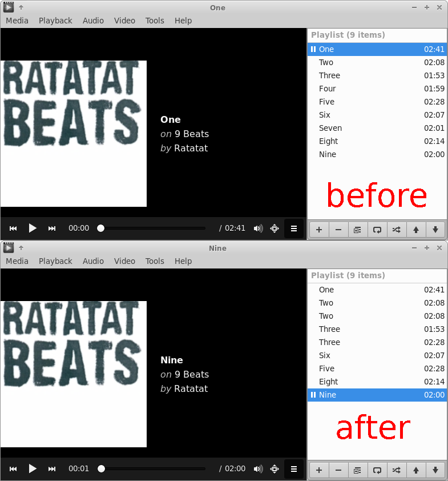Open the Help menu in the Nine window
Image resolution: width=448 pixels, height=481 pixels.
coord(183,261)
